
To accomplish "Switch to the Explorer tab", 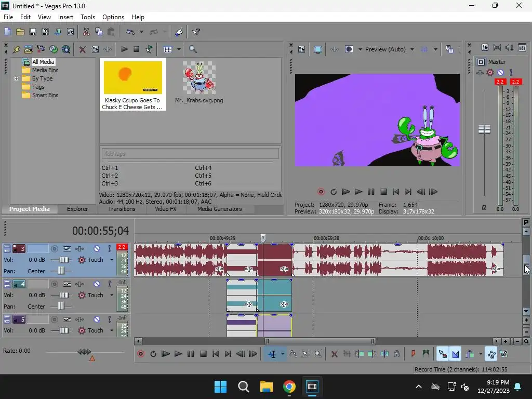I will pyautogui.click(x=77, y=209).
